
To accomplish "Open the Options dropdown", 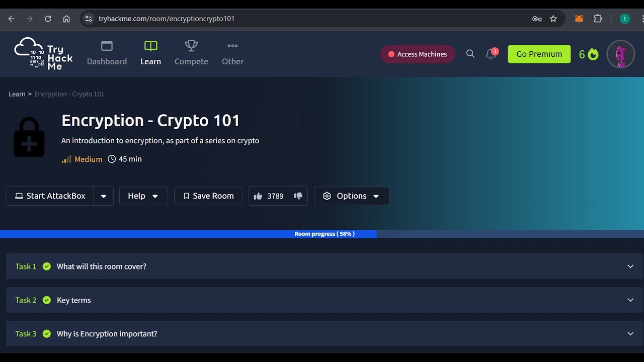I will pyautogui.click(x=351, y=196).
